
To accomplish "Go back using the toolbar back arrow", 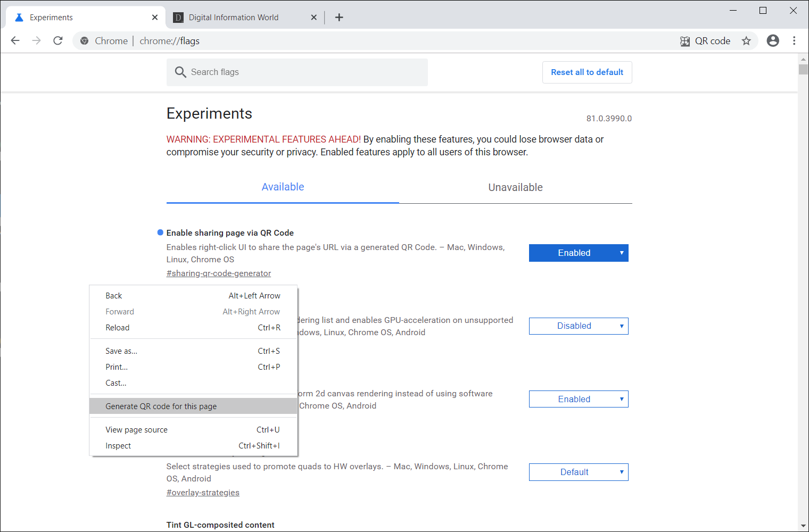I will pyautogui.click(x=15, y=40).
